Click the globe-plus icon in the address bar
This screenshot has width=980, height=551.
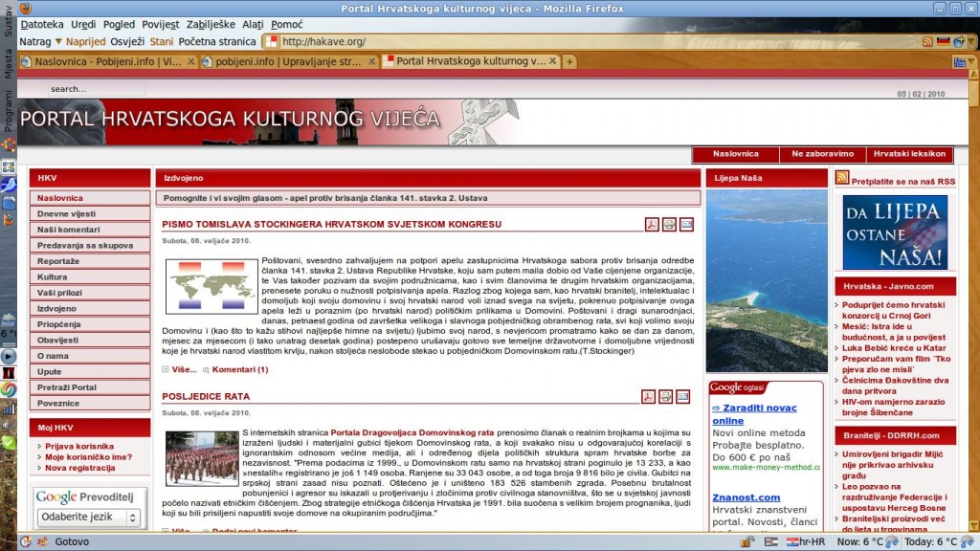[959, 41]
